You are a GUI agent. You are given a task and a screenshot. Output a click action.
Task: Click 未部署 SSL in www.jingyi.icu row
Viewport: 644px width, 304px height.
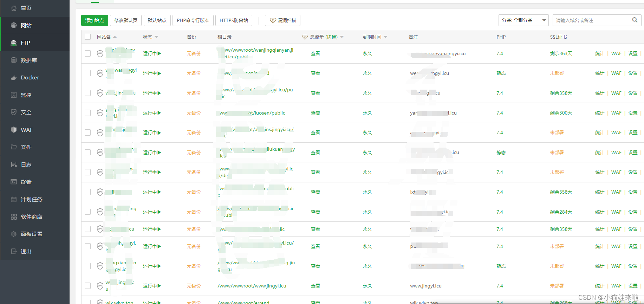pos(557,286)
